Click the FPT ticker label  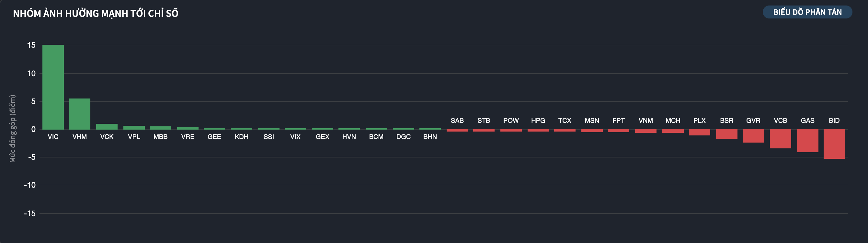(x=618, y=121)
